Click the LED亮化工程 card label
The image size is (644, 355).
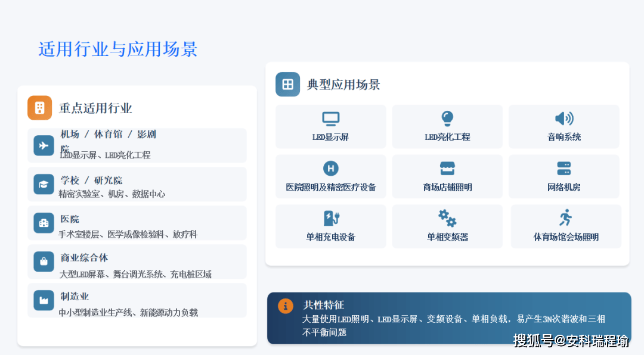tap(447, 137)
